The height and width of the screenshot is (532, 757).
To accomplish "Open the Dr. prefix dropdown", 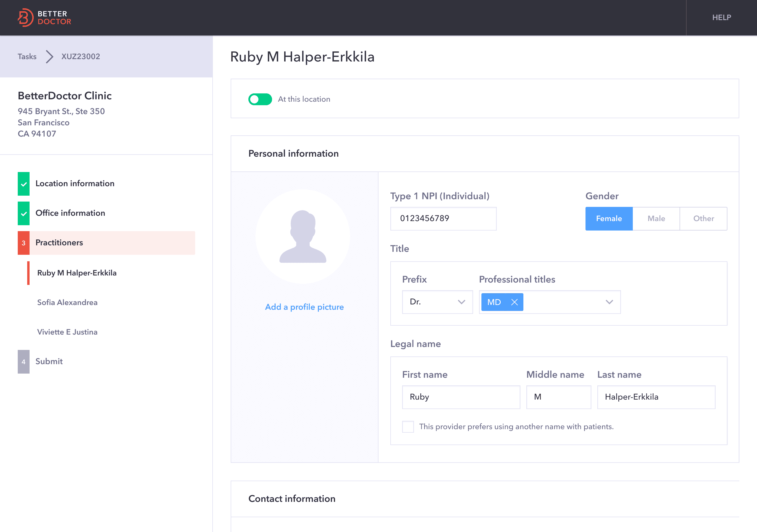I will click(x=437, y=302).
